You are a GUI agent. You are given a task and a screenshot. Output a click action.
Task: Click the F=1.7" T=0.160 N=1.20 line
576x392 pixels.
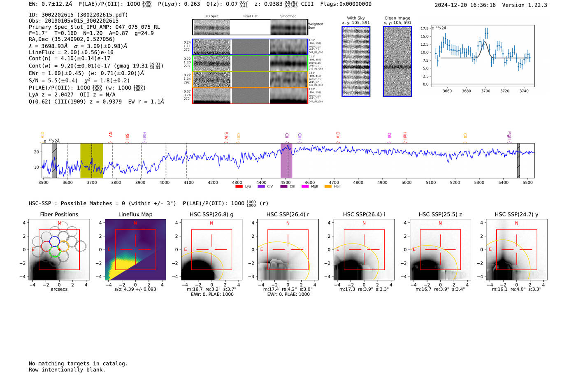click(x=91, y=33)
